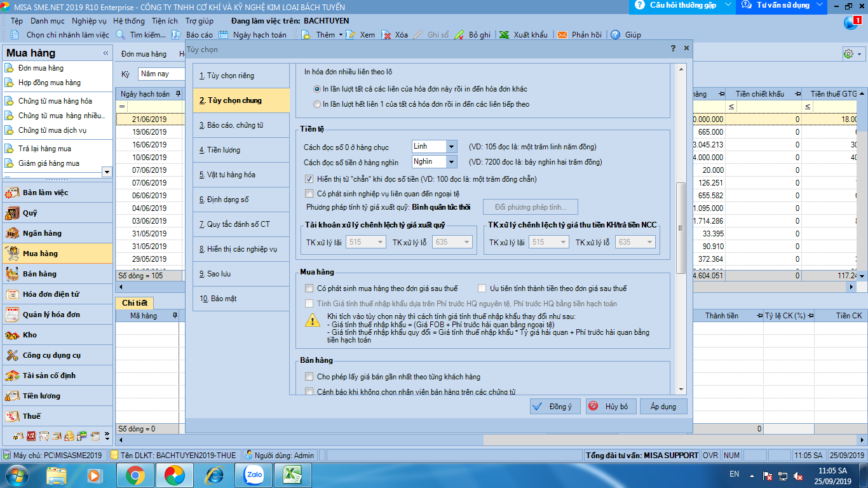
Task: Open the Tài sản cố định module
Action: tap(57, 376)
